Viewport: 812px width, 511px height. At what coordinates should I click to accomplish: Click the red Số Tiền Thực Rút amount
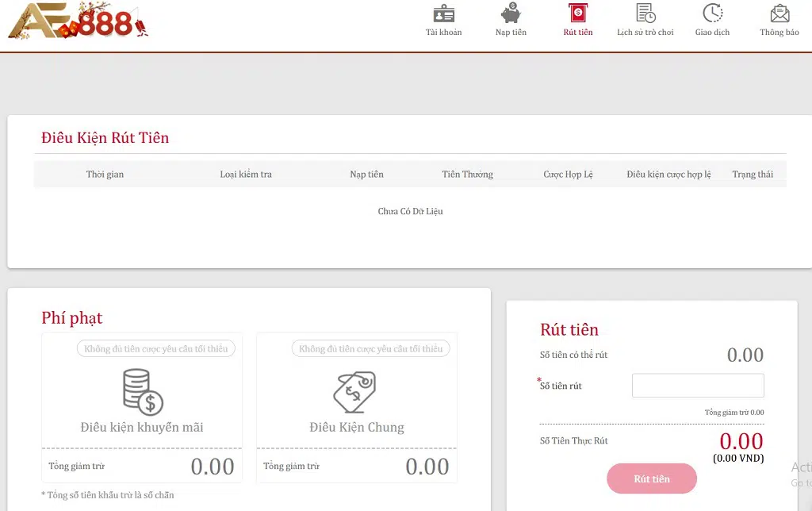pyautogui.click(x=741, y=441)
